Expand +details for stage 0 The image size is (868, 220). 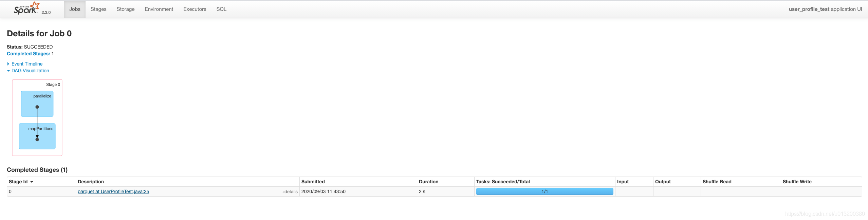(290, 191)
